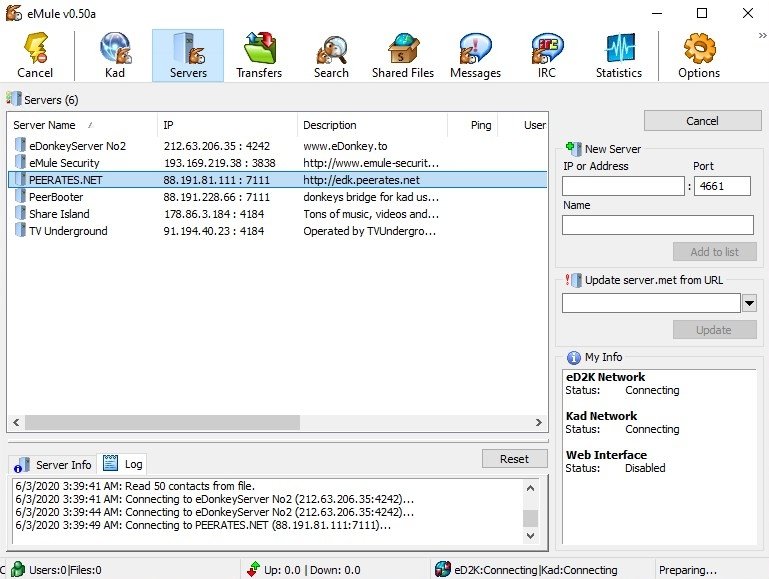Click the log vertical scrollbar thumb

(530, 518)
